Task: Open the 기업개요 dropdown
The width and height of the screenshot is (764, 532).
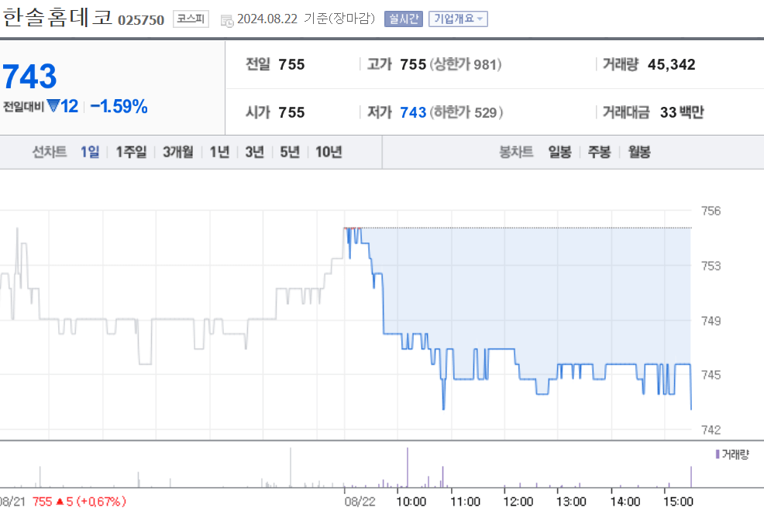Action: [x=458, y=19]
